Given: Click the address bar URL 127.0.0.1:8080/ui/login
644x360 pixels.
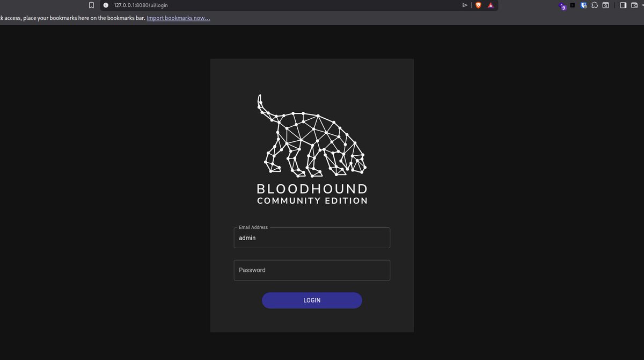Looking at the screenshot, I should (141, 5).
